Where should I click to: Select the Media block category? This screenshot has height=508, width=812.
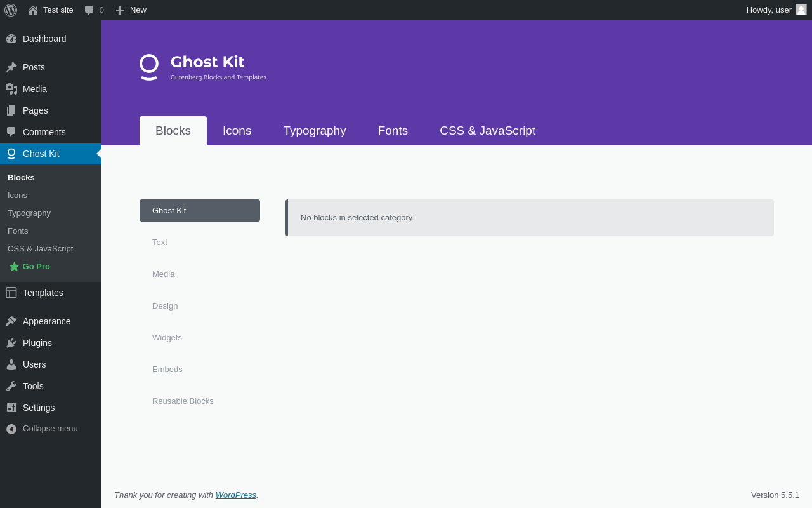click(x=200, y=274)
